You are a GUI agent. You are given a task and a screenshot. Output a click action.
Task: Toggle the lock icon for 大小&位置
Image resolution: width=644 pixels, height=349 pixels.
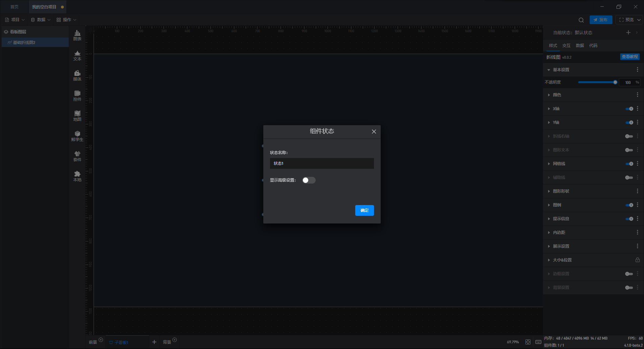click(637, 260)
